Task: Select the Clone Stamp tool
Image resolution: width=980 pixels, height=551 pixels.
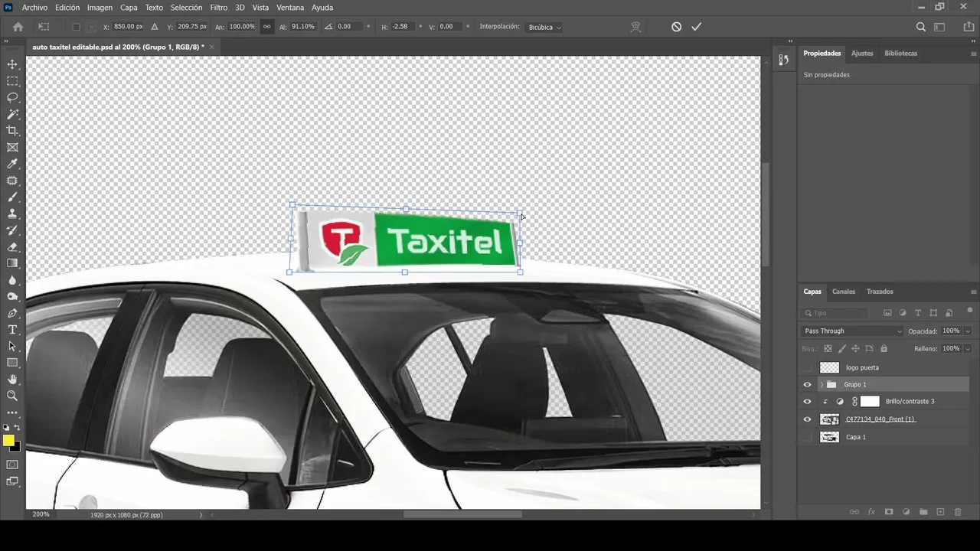Action: (12, 214)
